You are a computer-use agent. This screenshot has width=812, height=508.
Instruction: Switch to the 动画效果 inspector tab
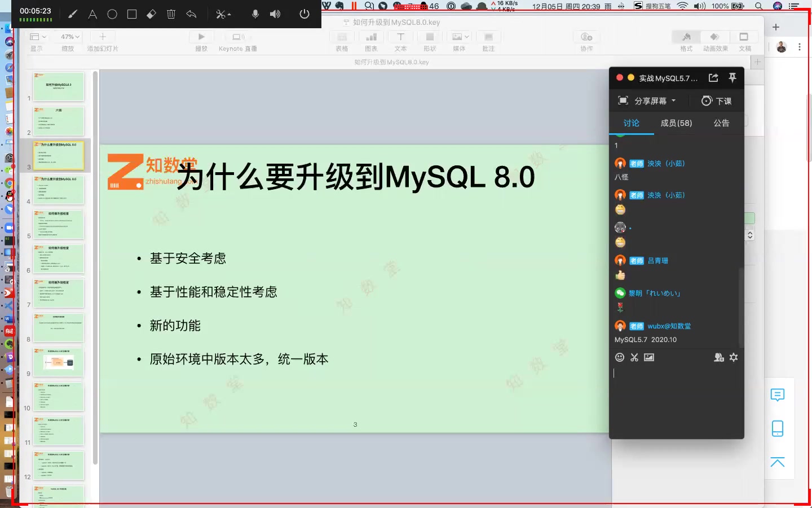715,41
